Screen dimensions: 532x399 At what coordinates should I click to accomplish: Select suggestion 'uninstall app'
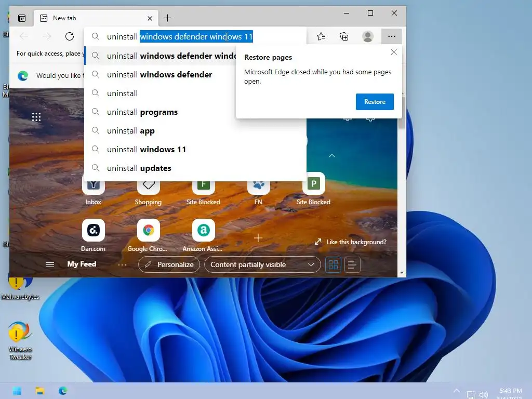click(195, 130)
